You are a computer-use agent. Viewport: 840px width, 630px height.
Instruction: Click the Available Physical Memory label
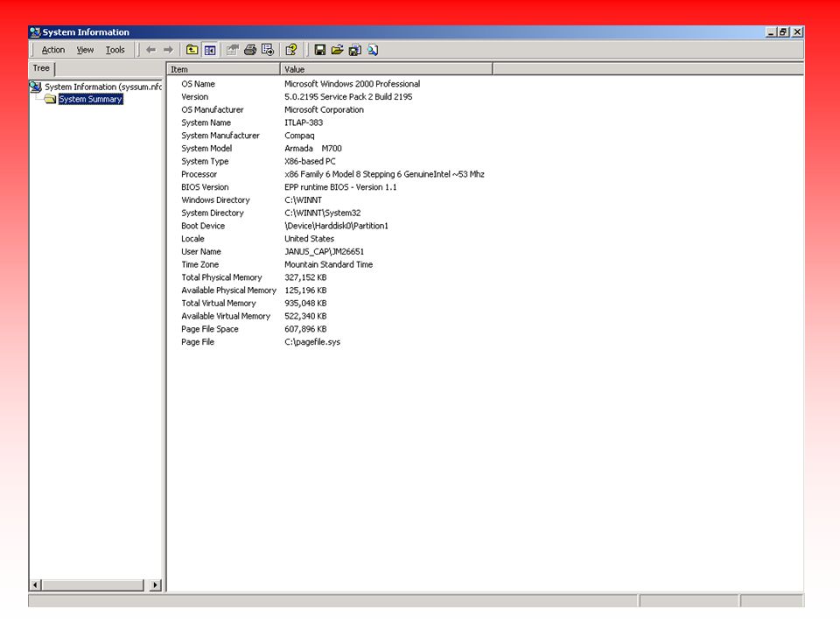(228, 290)
